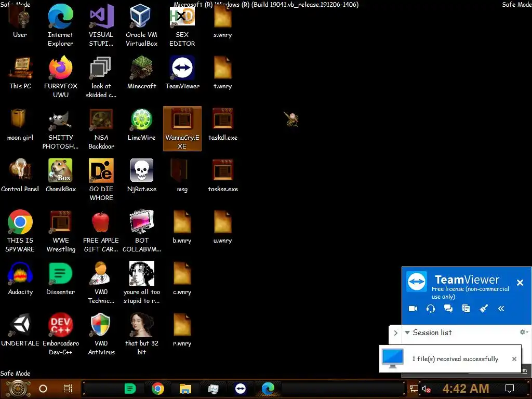This screenshot has width=532, height=399.
Task: Open the User folder desktop icon
Action: (20, 22)
